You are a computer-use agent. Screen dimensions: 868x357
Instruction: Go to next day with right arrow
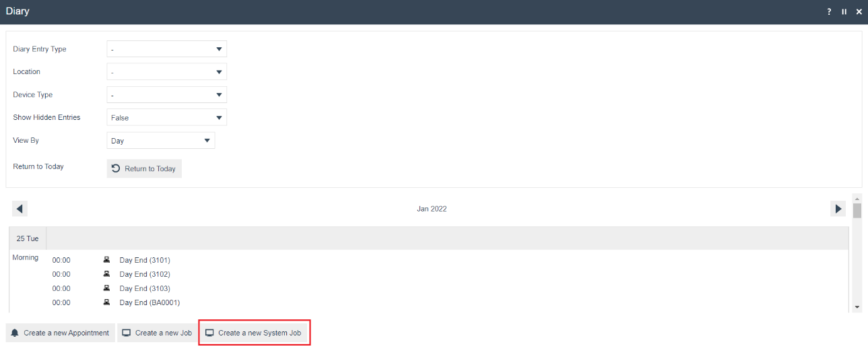[x=838, y=209]
